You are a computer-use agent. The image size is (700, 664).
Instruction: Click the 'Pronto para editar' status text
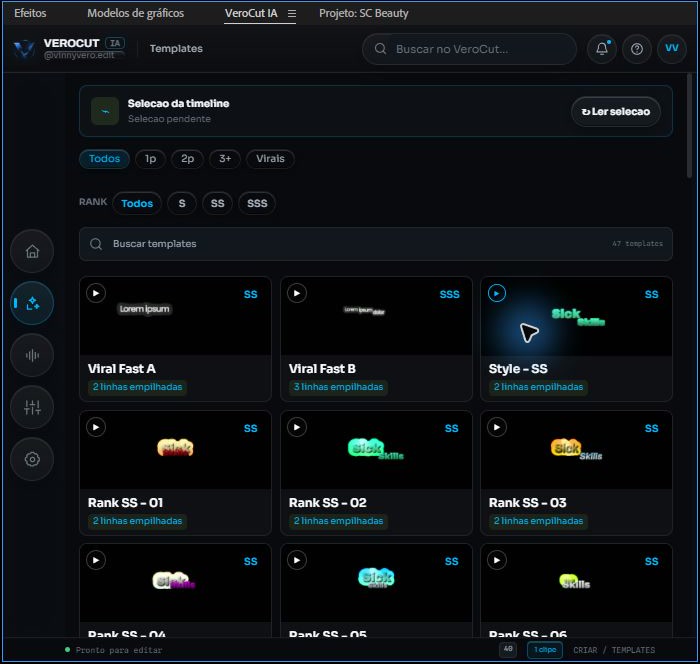(119, 650)
